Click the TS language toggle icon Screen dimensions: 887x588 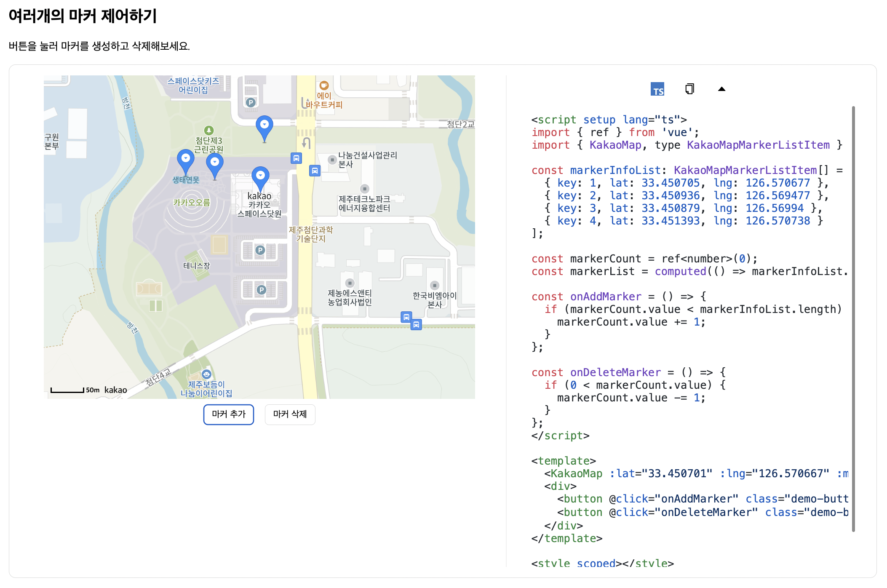click(x=657, y=89)
